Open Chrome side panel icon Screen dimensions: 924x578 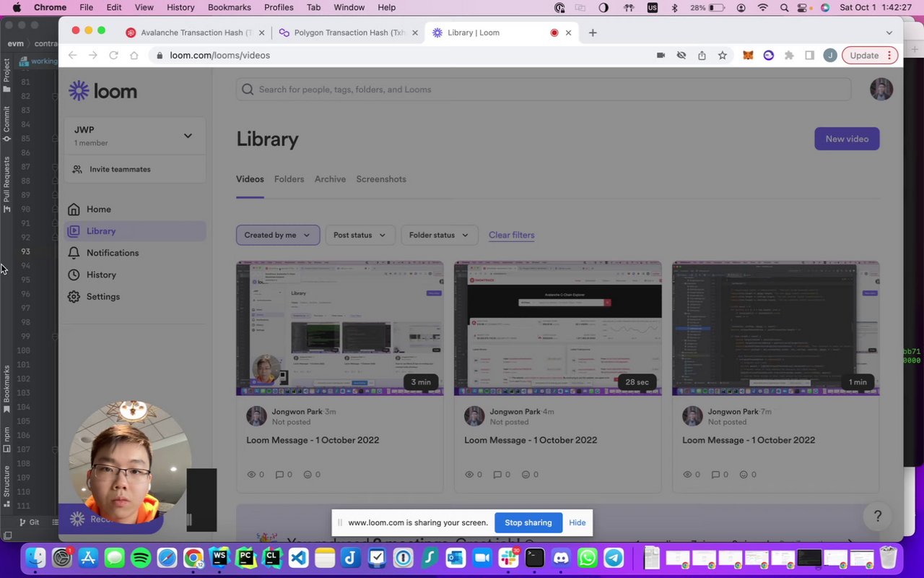coord(809,55)
